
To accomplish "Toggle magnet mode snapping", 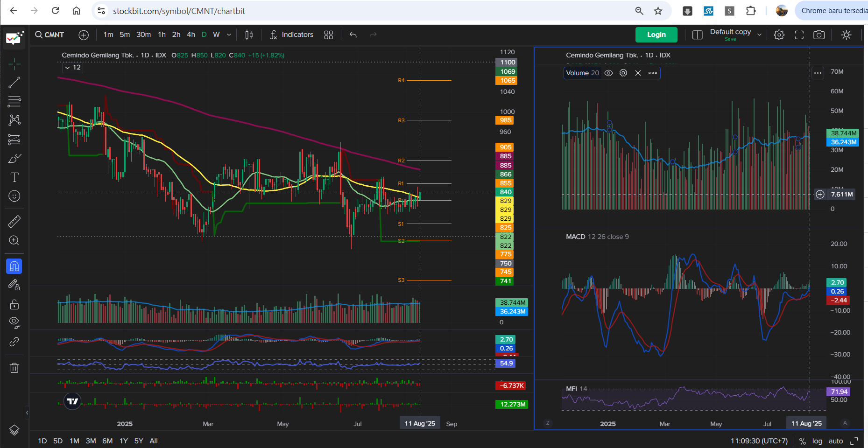I will coord(14,266).
